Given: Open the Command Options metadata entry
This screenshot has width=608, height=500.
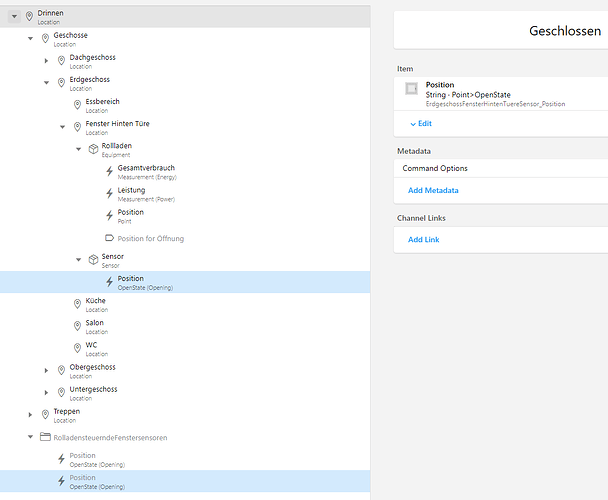Looking at the screenshot, I should (435, 169).
